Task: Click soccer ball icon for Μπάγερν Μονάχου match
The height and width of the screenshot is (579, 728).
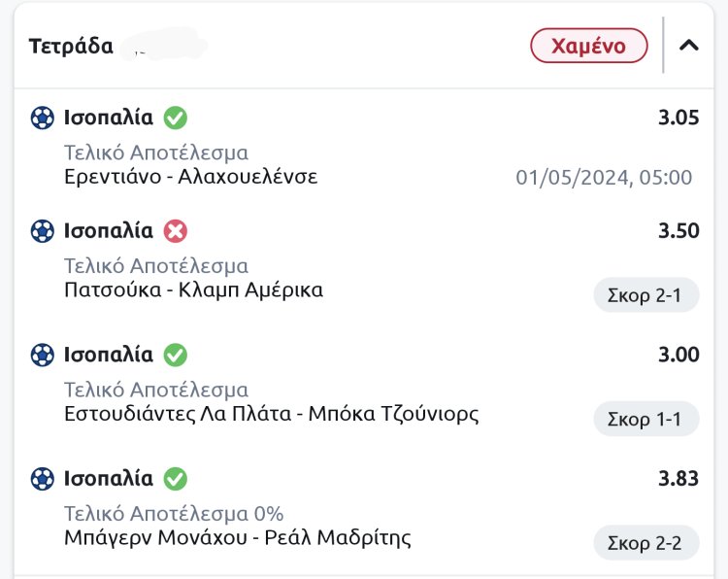Action: 42,479
